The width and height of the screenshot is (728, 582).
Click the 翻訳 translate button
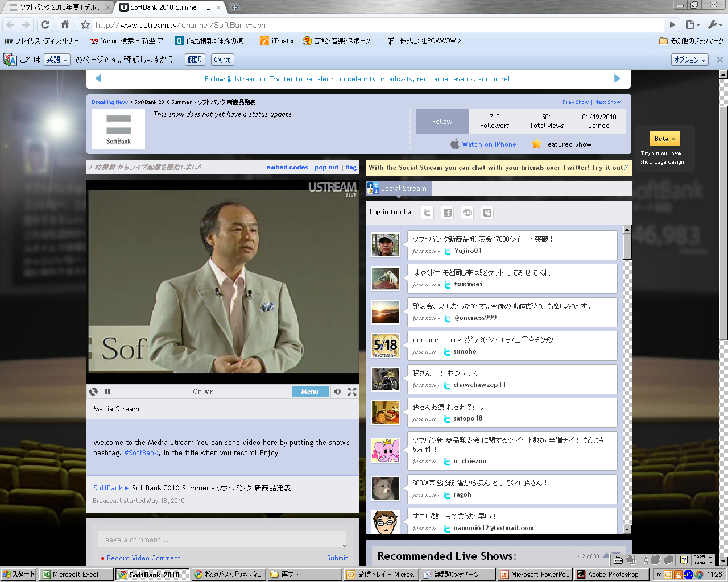coord(195,60)
